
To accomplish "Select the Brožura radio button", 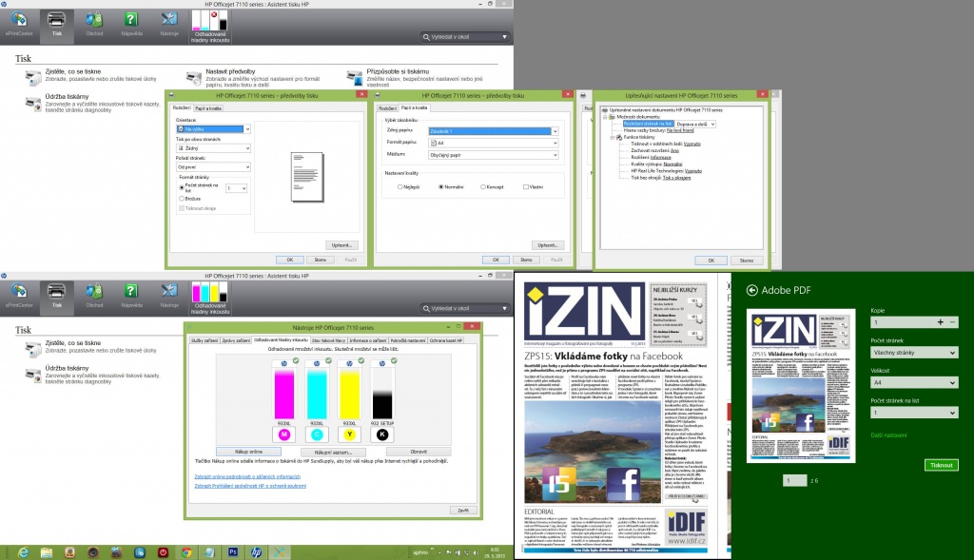I will point(182,199).
